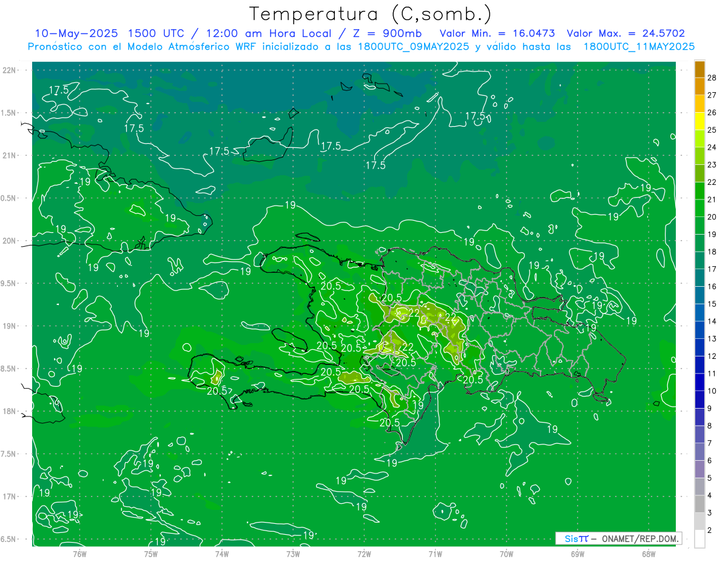Image resolution: width=728 pixels, height=562 pixels.
Task: Click the longitude axis label "76W"
Action: (x=79, y=553)
